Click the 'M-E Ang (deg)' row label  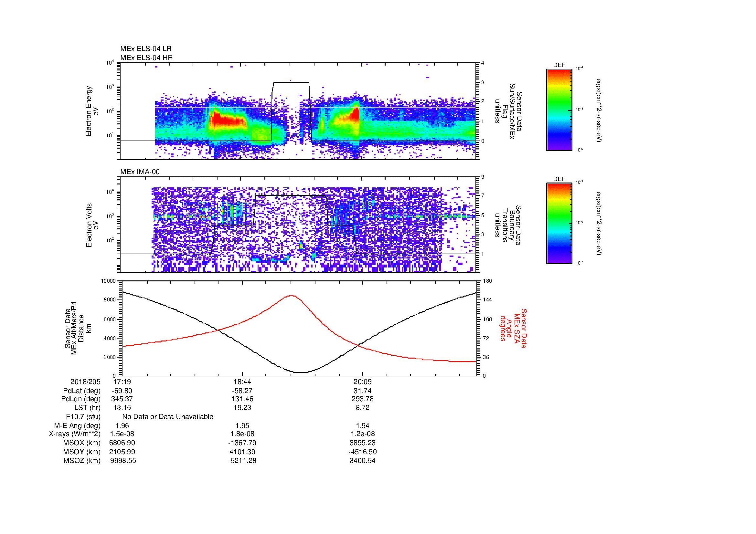[77, 426]
